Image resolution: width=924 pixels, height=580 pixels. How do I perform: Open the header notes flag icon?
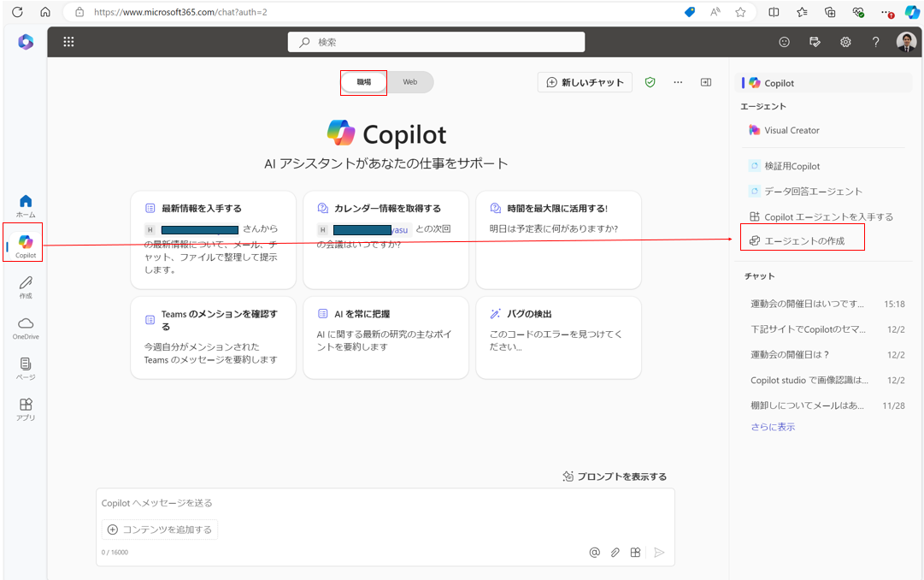tap(815, 42)
